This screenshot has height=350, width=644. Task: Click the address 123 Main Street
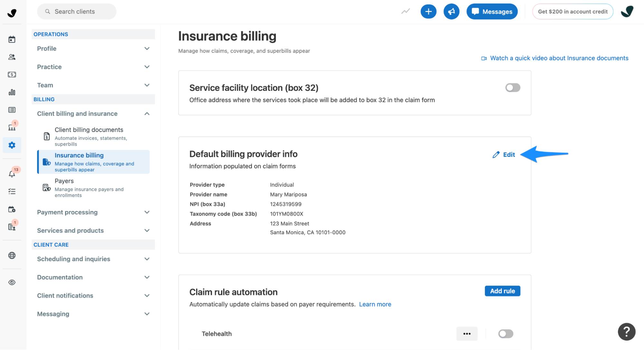289,223
